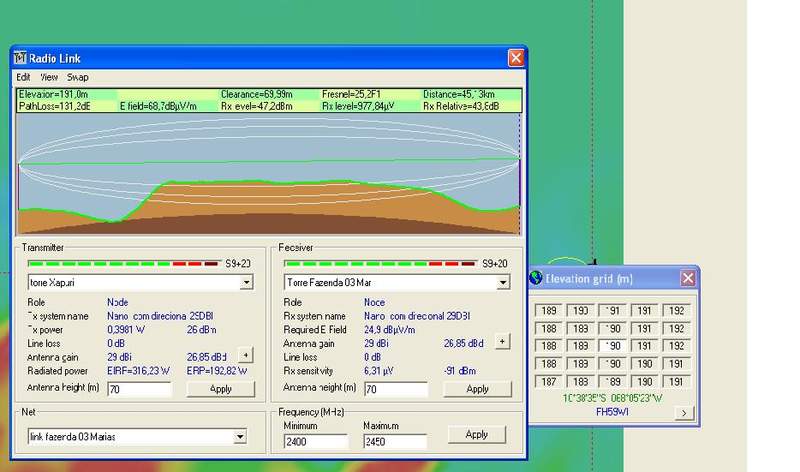This screenshot has height=472, width=800.
Task: Click the terrain profile chart
Action: (x=269, y=174)
